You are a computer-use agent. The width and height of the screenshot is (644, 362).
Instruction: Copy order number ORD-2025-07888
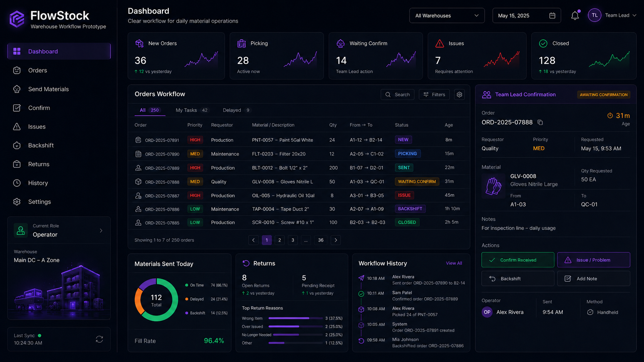pyautogui.click(x=540, y=122)
